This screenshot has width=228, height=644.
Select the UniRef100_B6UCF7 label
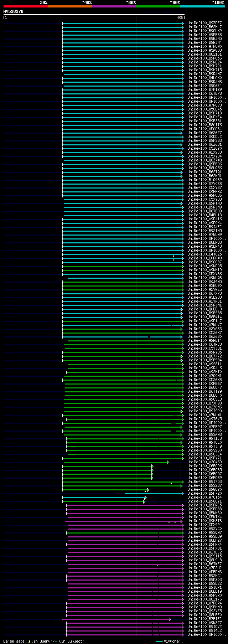204,387
